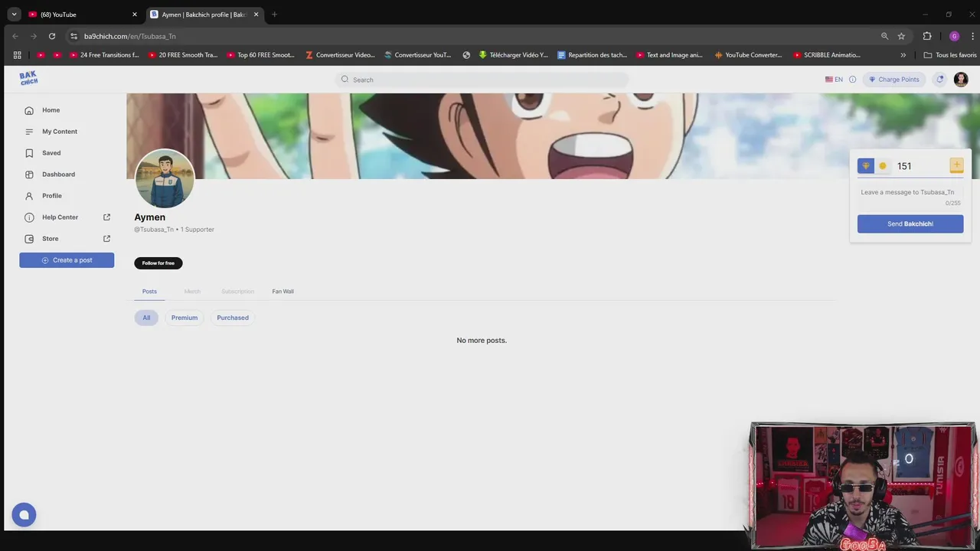
Task: Click the address bar URL
Action: pyautogui.click(x=130, y=36)
